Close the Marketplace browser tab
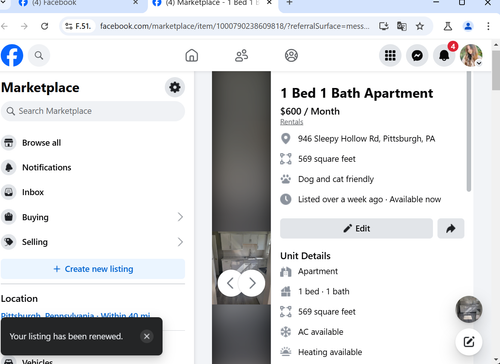The height and width of the screenshot is (364, 500). tap(269, 3)
